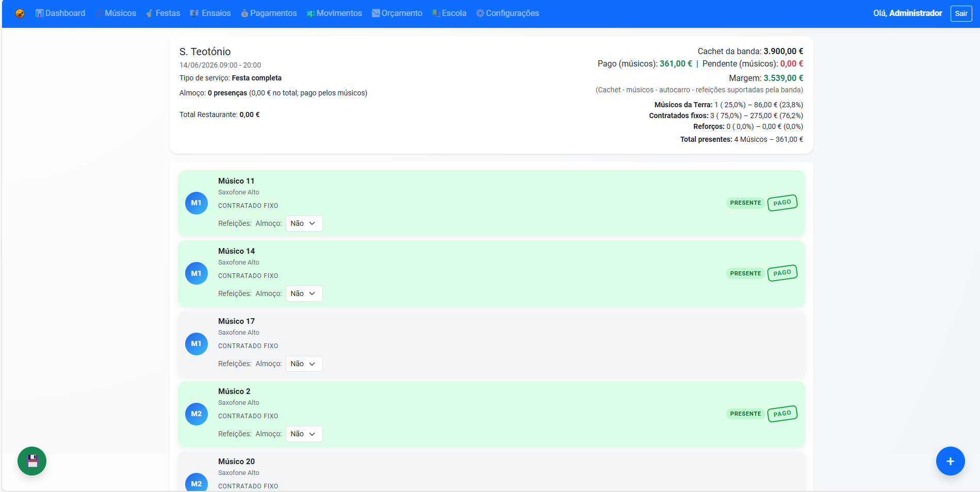The image size is (980, 492).
Task: Click the M1 avatar for Músico 14
Action: (x=197, y=273)
